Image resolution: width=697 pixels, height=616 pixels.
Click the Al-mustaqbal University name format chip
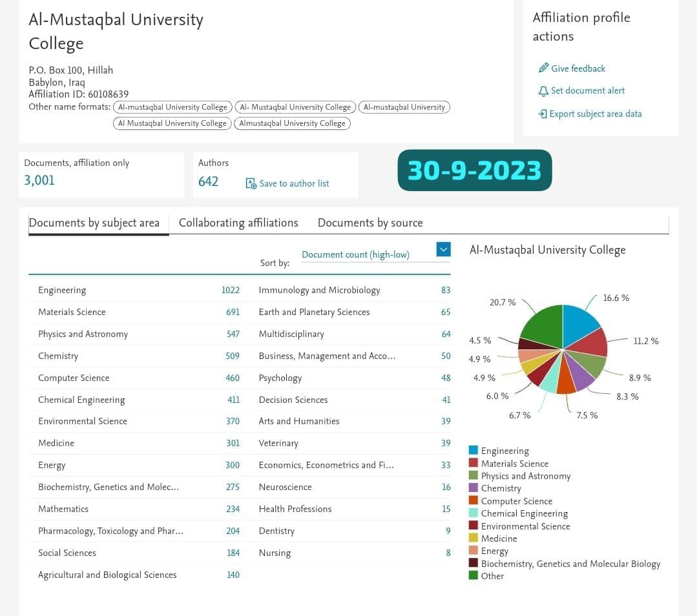pos(404,107)
